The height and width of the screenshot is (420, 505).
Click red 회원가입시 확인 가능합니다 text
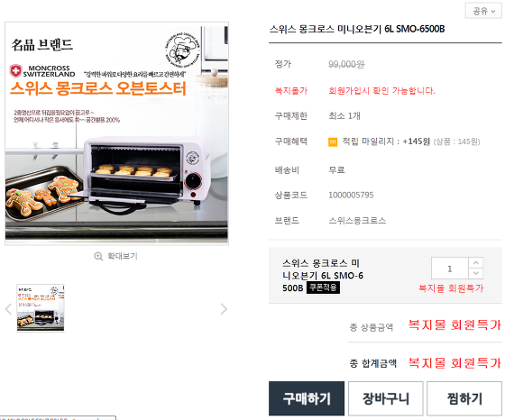[x=381, y=91]
